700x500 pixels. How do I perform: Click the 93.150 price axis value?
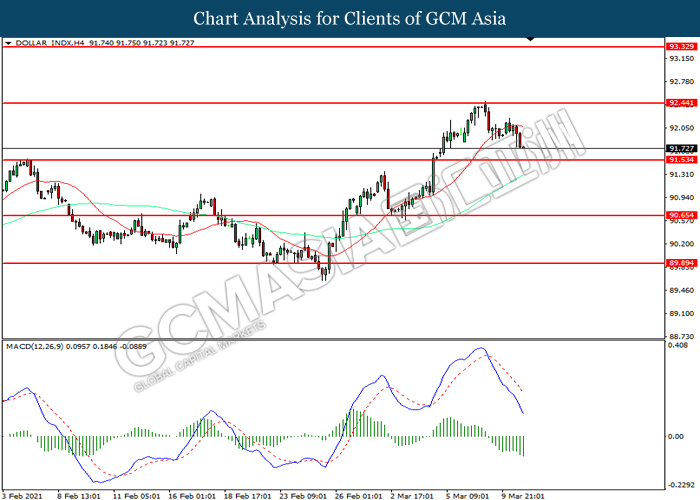tap(681, 58)
